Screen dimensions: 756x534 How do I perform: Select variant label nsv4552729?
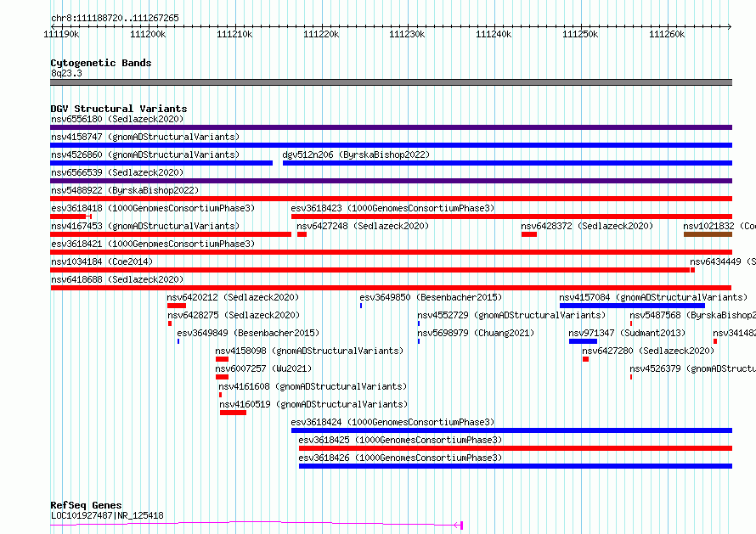(x=511, y=315)
